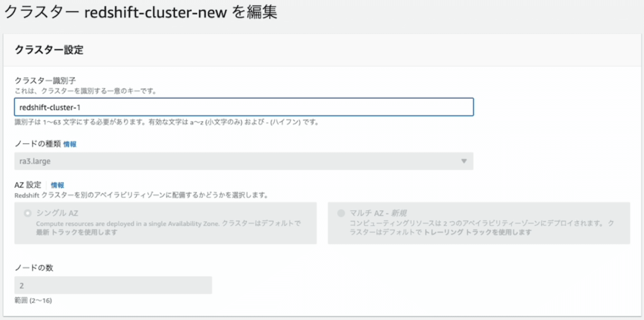Click the クラスター設定 section header
Viewport: 644px width, 320px height.
coord(49,50)
